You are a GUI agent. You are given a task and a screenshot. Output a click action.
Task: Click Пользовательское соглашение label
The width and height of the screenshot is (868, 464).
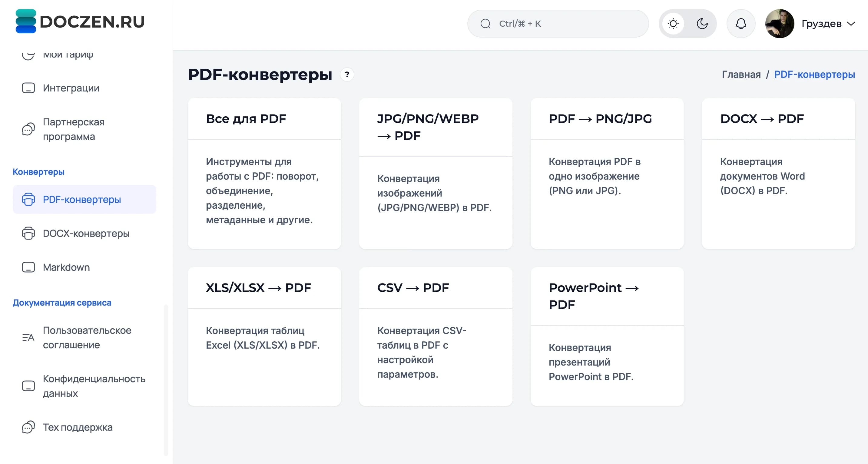tap(87, 337)
